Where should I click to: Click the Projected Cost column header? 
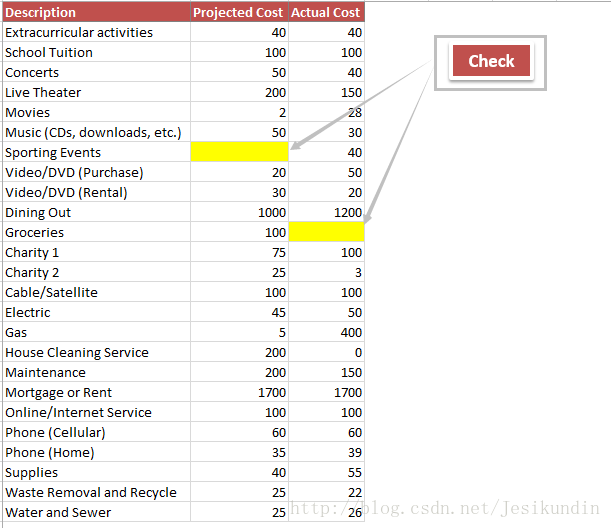coord(239,12)
